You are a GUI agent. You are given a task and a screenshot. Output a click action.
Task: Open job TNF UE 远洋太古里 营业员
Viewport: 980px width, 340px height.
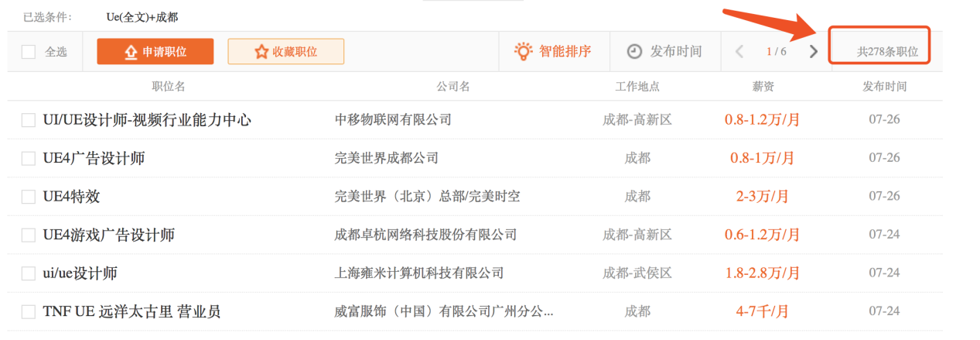click(x=131, y=312)
